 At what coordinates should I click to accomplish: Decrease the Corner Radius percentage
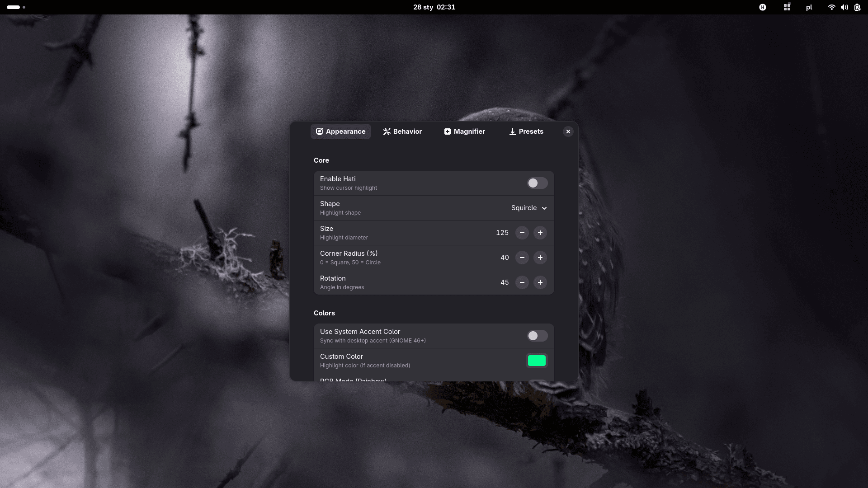(522, 258)
